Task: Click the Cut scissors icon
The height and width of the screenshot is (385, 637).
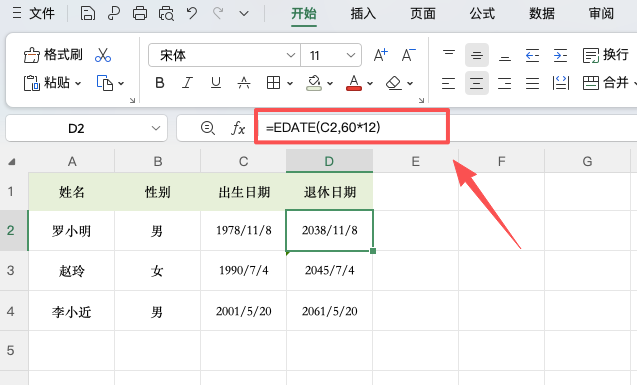Action: tap(103, 55)
